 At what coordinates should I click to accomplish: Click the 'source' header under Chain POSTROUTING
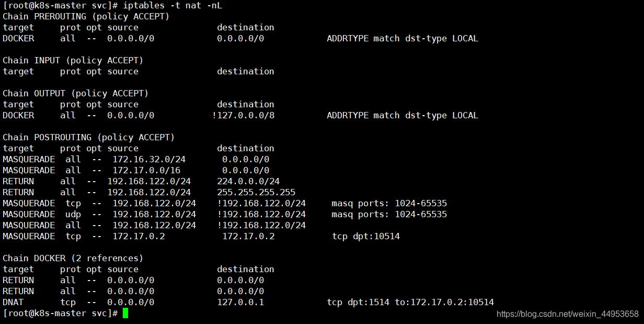123,148
